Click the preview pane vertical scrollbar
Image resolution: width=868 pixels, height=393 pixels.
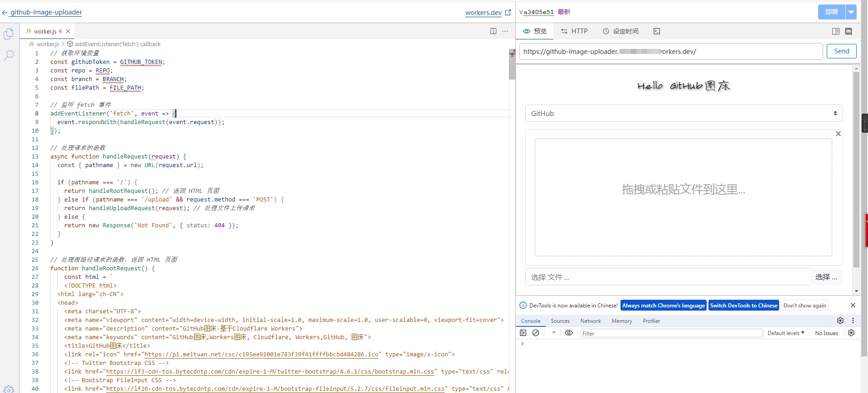[x=856, y=170]
